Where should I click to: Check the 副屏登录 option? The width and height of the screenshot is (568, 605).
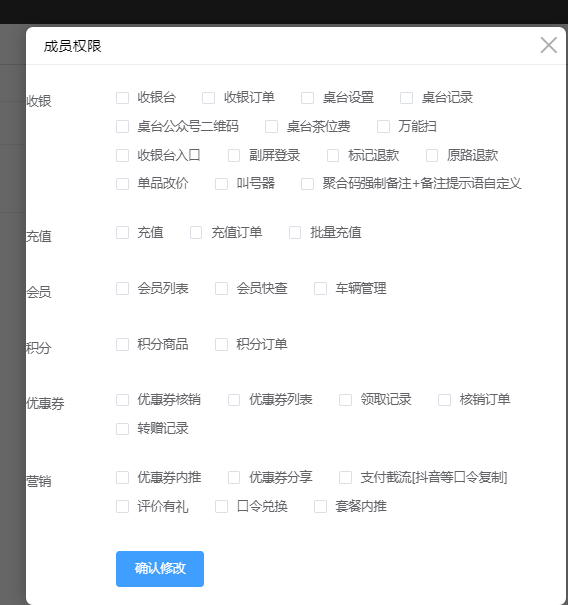tap(234, 155)
